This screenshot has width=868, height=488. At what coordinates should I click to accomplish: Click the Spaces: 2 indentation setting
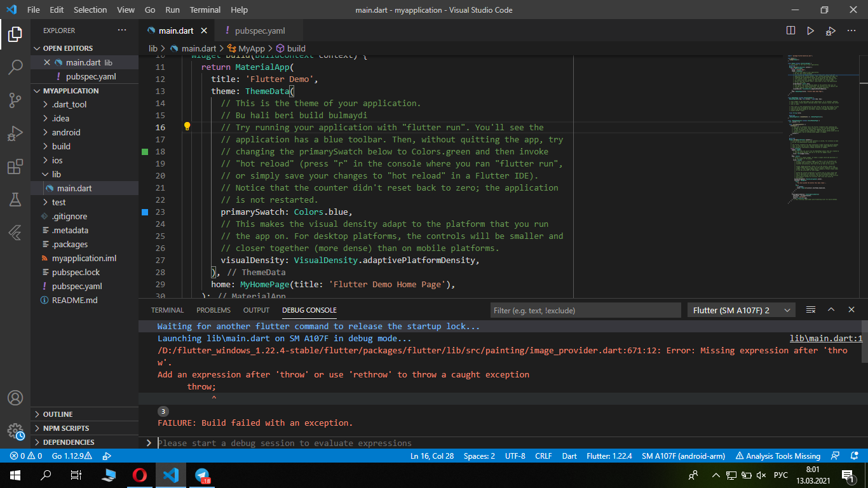[479, 456]
